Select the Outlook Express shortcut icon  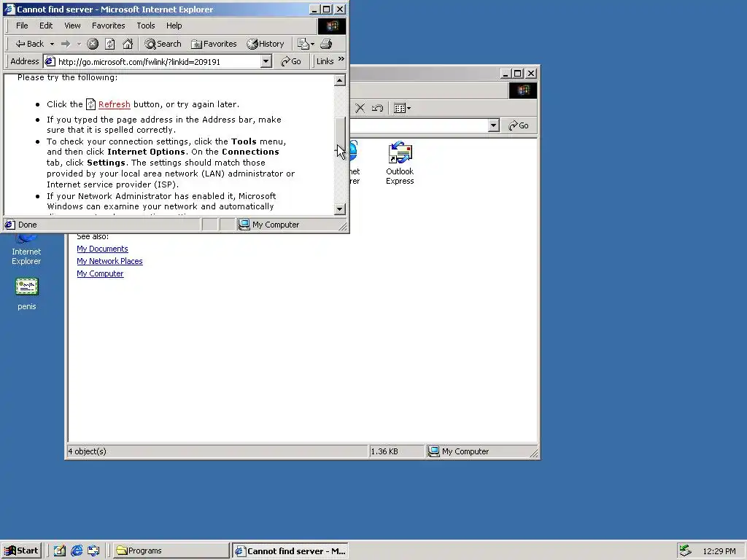(400, 163)
